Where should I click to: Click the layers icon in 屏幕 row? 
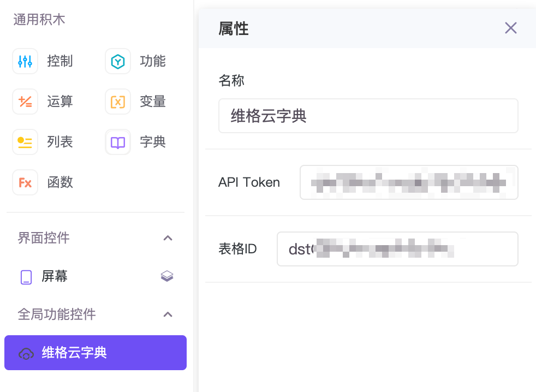[x=167, y=276]
